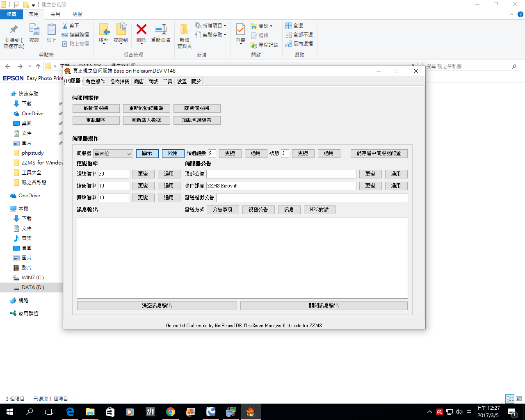
Task: Click the taskbar Search magnifier icon
Action: point(30,412)
